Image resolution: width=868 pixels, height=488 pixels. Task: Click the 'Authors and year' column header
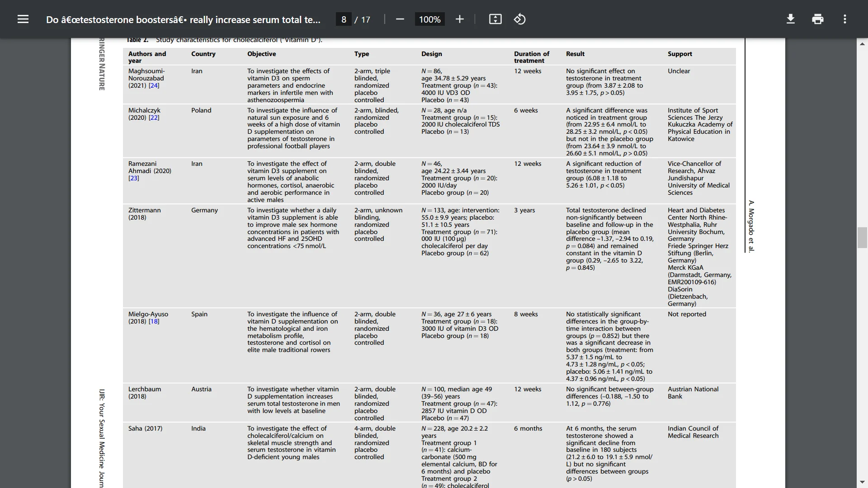click(147, 57)
